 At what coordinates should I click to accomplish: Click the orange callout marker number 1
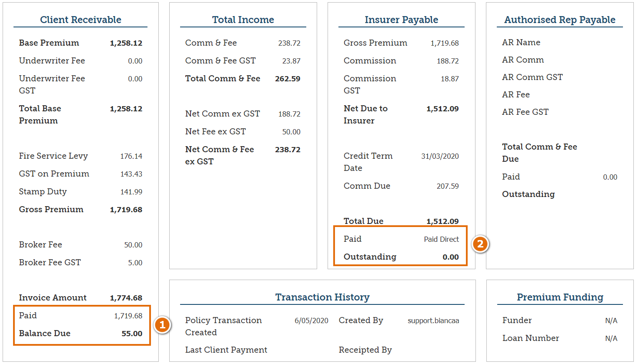(x=162, y=325)
